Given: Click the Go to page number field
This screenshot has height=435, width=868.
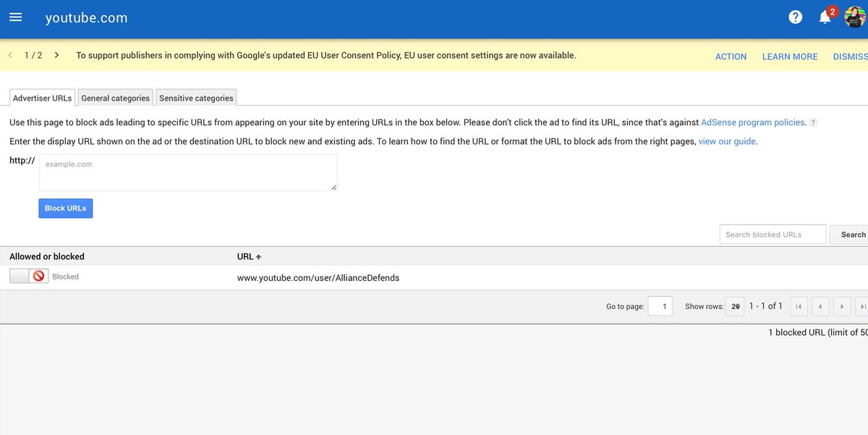Looking at the screenshot, I should (660, 306).
